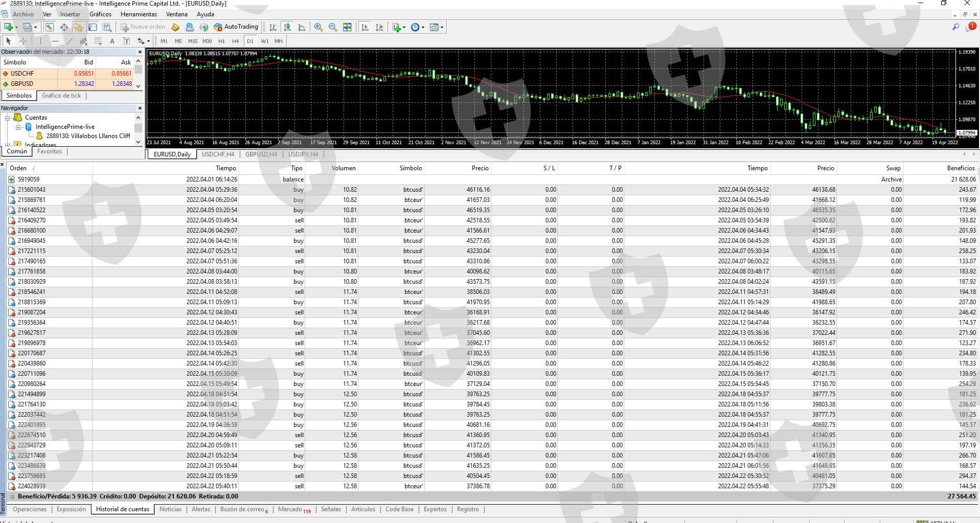Toggle the AutoTrading button

tap(236, 27)
